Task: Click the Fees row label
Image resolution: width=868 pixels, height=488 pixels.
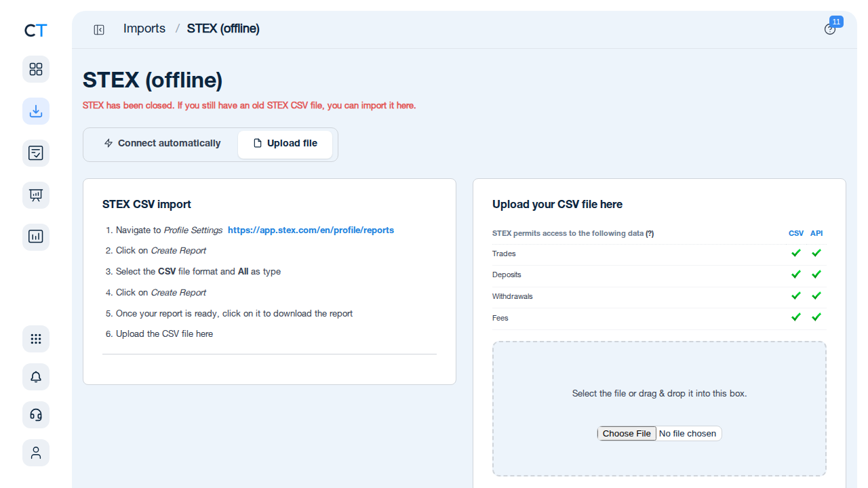Action: pos(500,318)
